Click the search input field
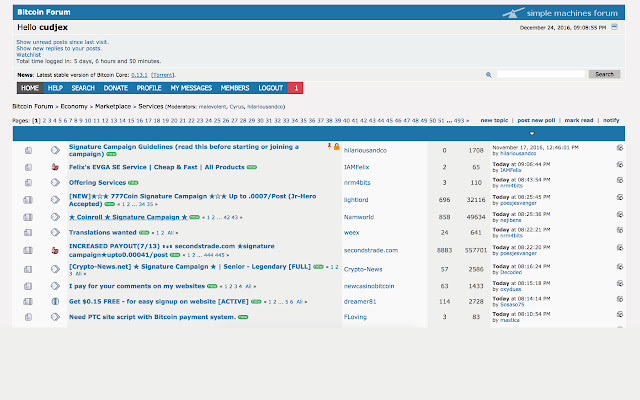The height and width of the screenshot is (400, 640). click(541, 74)
